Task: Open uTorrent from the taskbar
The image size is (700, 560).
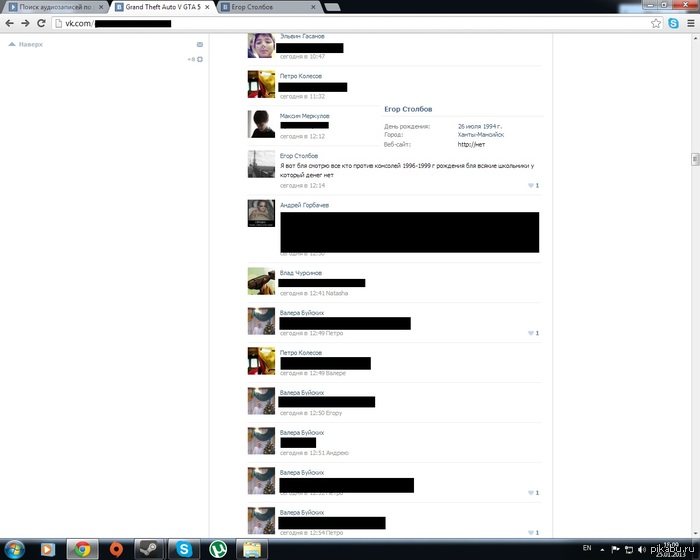Action: (x=218, y=548)
